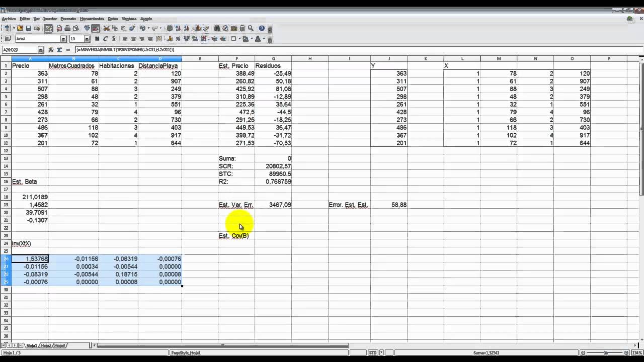The image size is (644, 362).
Task: Click the Sort Ascending icon
Action: tap(178, 29)
